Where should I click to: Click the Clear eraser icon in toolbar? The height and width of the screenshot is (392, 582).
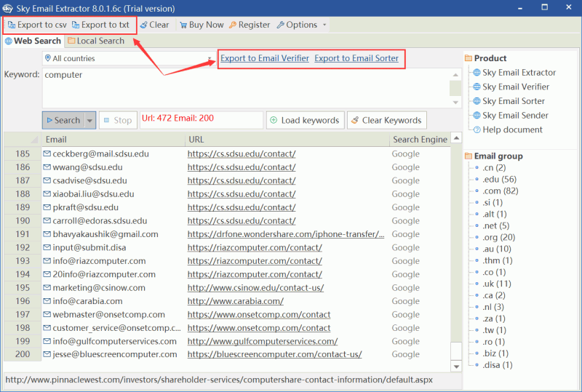[x=144, y=25]
